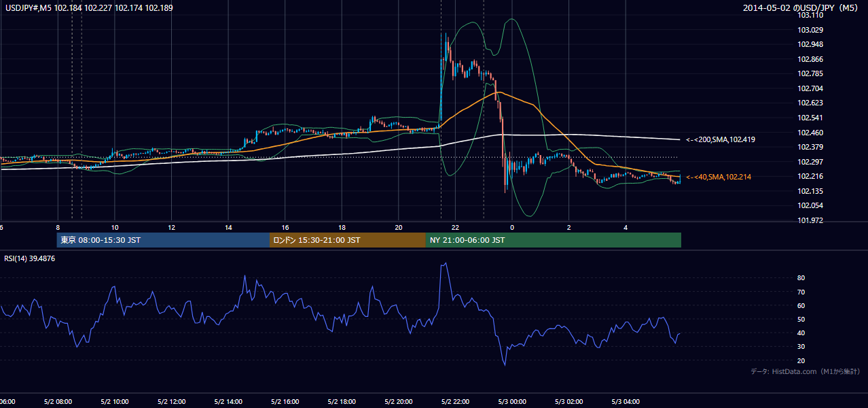
Task: Click RSI axis level 30
Action: click(801, 347)
